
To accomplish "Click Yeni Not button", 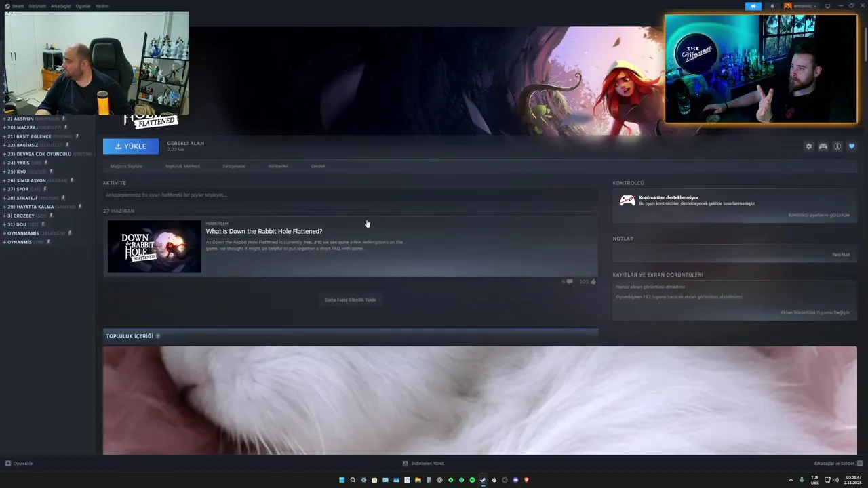I will click(x=841, y=255).
